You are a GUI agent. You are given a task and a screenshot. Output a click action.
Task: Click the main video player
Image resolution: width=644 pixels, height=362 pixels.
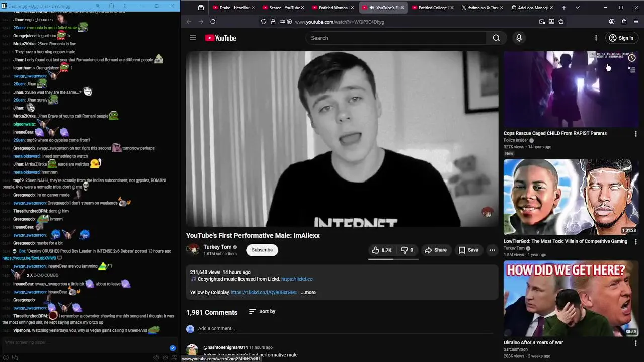[342, 139]
